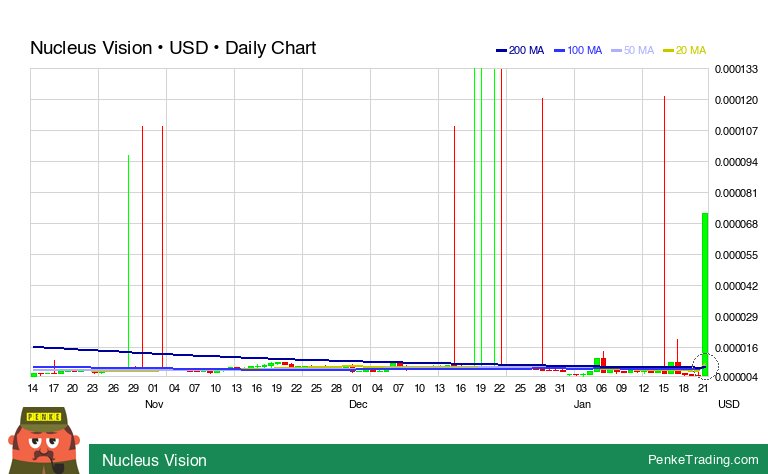Click the red wick spike near Jan 15
This screenshot has height=474, width=768.
point(665,230)
